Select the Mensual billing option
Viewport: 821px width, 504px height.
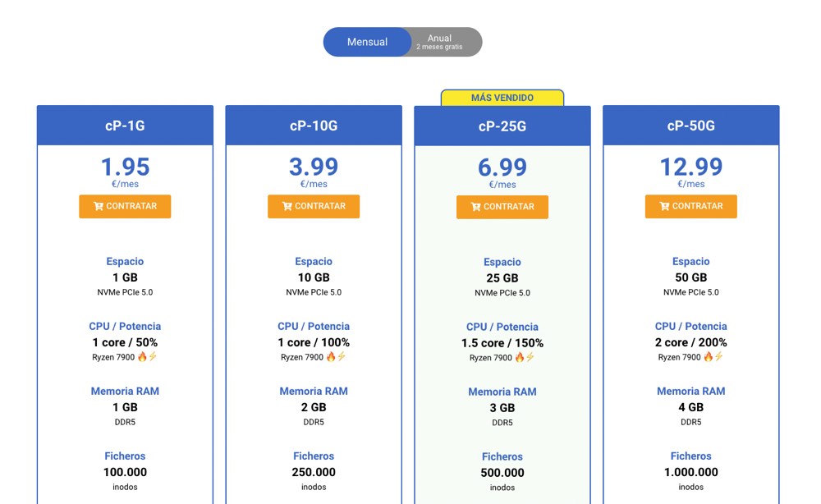(x=367, y=41)
